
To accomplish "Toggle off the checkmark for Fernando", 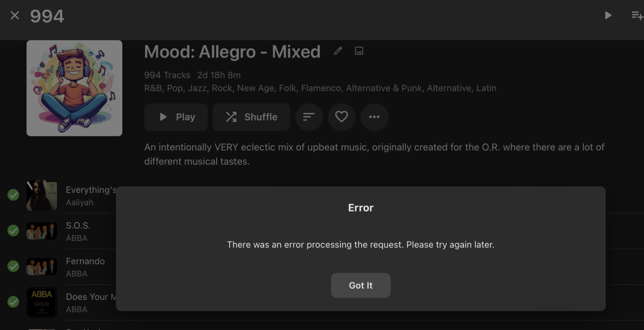I will (x=13, y=267).
